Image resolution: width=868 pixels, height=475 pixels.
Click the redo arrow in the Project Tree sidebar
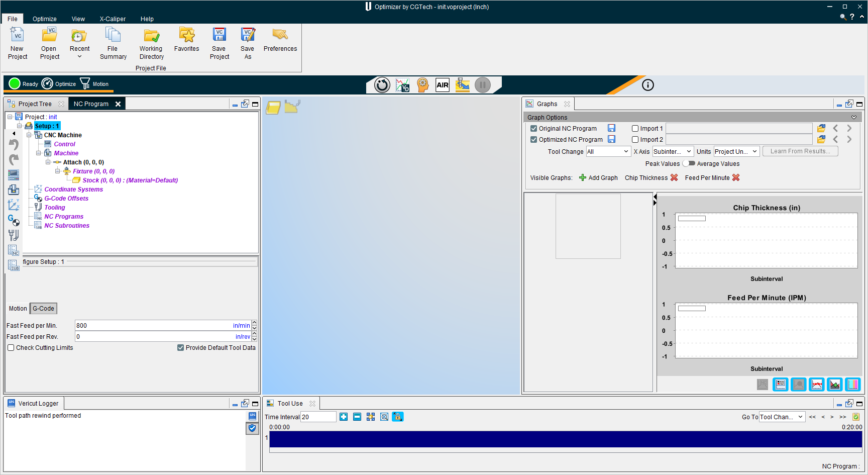[x=14, y=160]
